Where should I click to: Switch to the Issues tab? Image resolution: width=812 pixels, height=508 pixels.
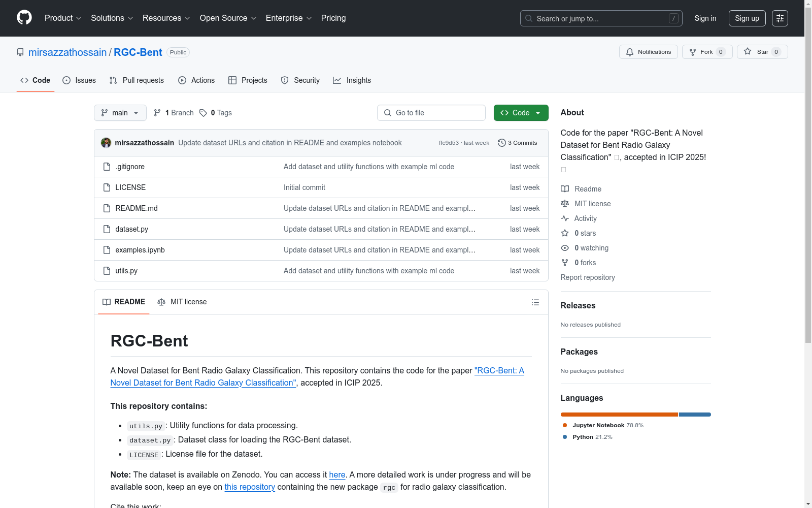point(79,80)
